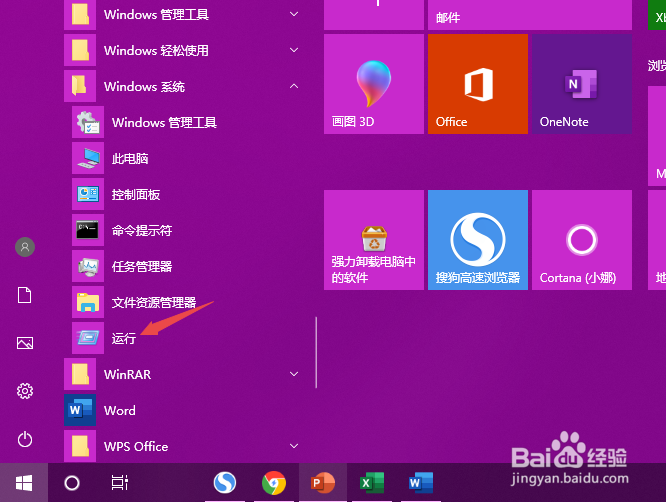Click the user account icon in sidebar
The height and width of the screenshot is (502, 666).
(x=25, y=247)
